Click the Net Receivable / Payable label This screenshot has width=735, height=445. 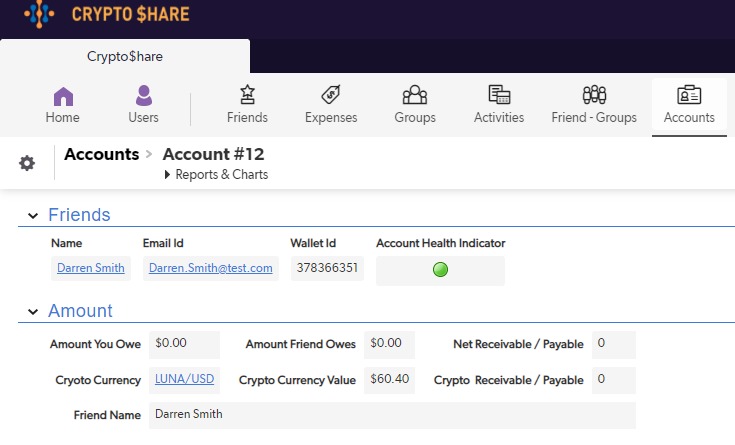pyautogui.click(x=518, y=344)
